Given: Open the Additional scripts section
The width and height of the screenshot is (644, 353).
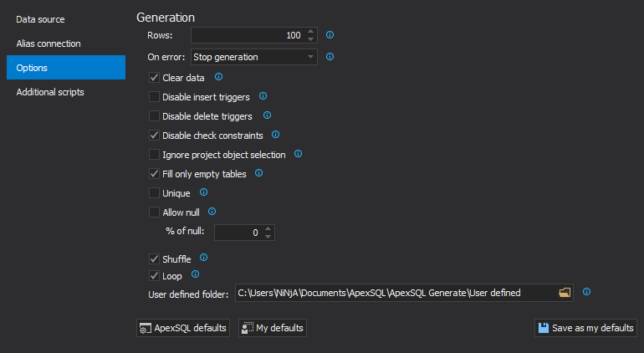Looking at the screenshot, I should (50, 92).
